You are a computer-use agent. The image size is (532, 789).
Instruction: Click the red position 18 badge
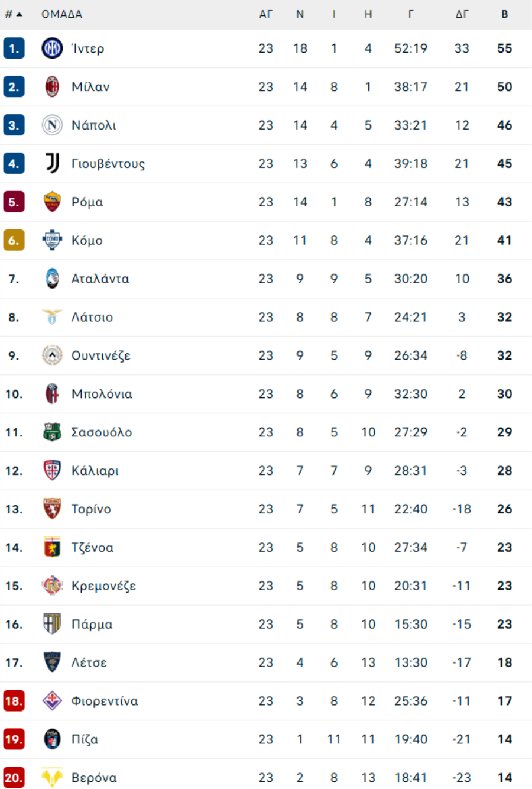click(x=14, y=701)
